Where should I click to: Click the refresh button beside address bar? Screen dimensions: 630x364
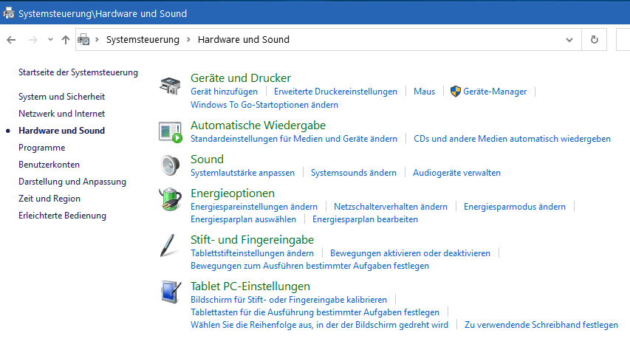(x=595, y=40)
